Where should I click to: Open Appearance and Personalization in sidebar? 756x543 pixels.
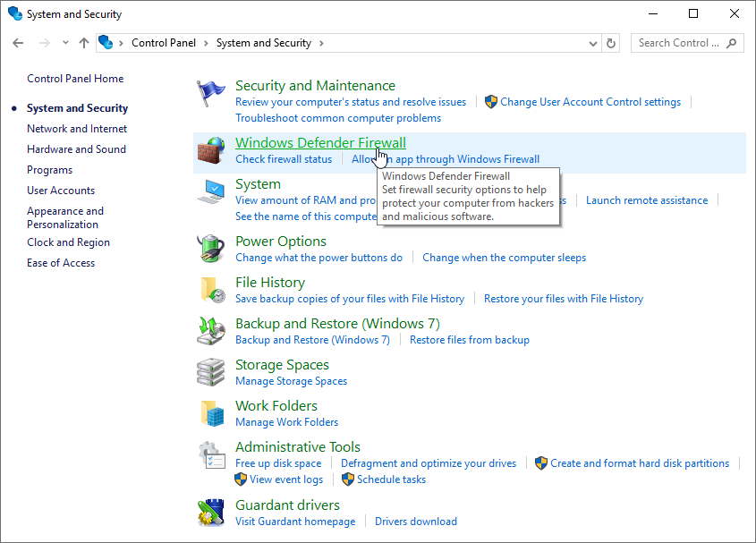click(65, 217)
